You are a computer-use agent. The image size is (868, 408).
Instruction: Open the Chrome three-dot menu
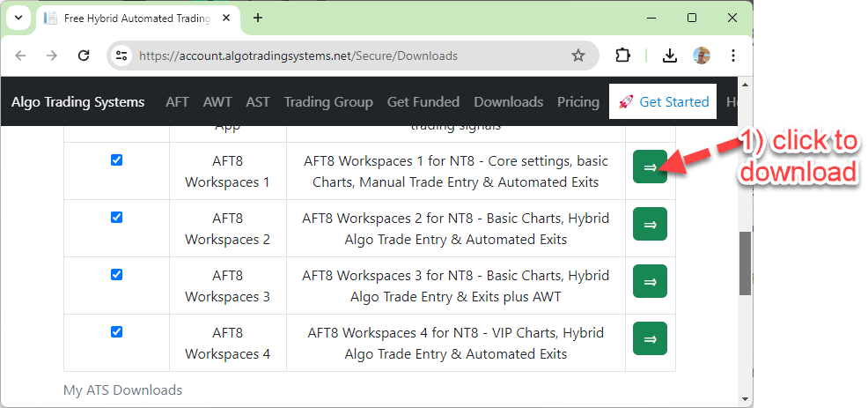(733, 56)
